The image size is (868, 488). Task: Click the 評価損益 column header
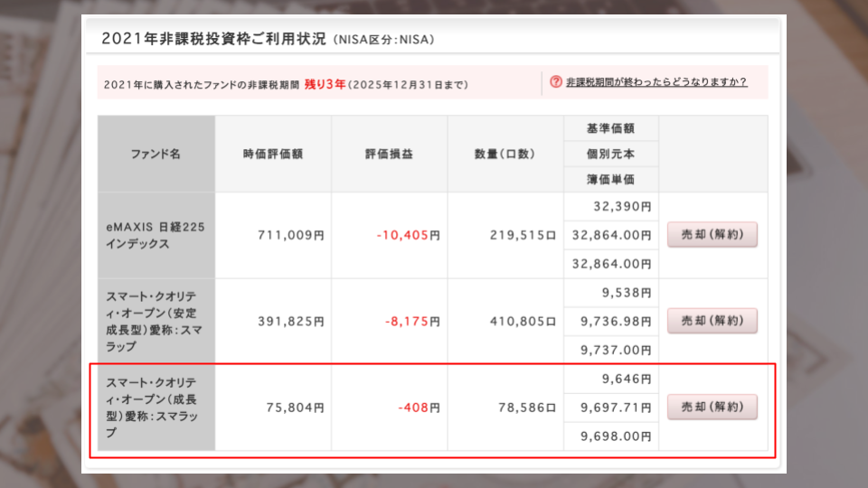[x=389, y=155]
